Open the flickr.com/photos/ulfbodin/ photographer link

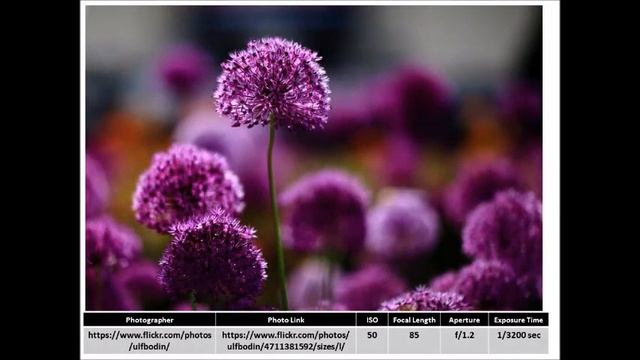point(149,341)
